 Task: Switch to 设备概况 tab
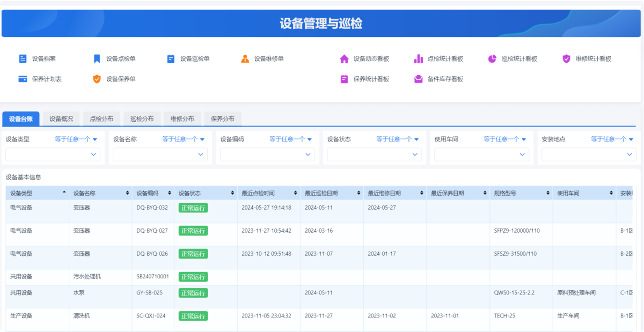click(61, 119)
